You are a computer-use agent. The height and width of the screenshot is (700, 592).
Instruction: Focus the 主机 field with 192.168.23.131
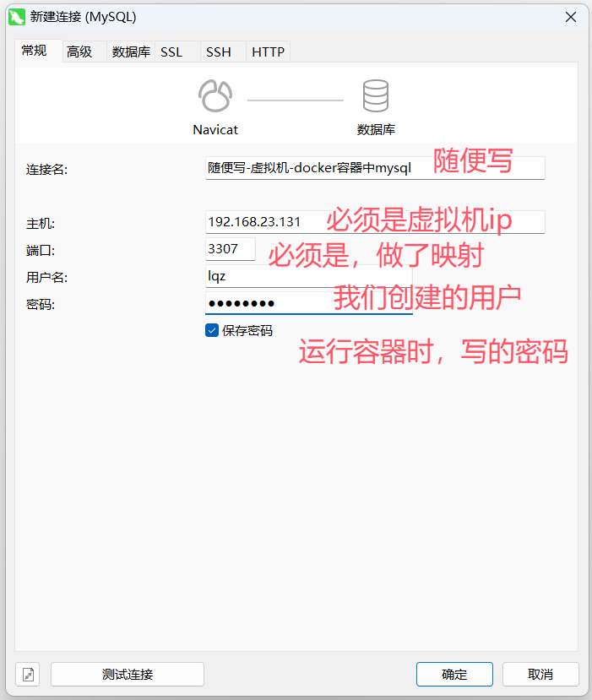click(x=375, y=222)
